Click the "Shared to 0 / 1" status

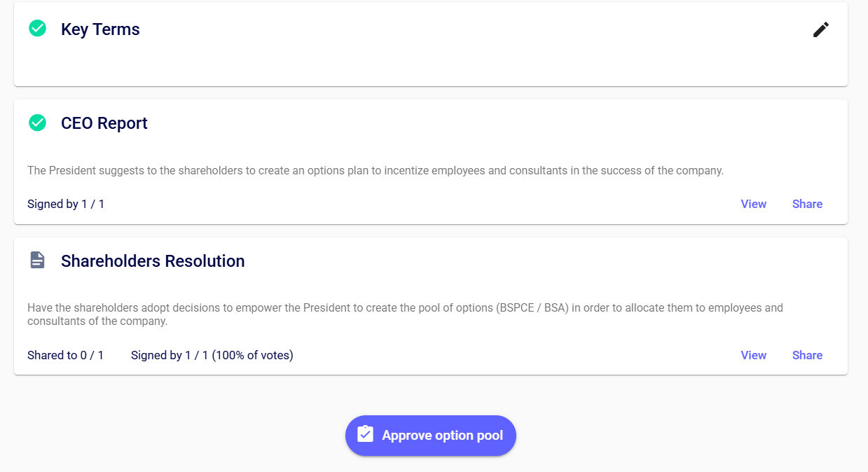[x=65, y=355]
